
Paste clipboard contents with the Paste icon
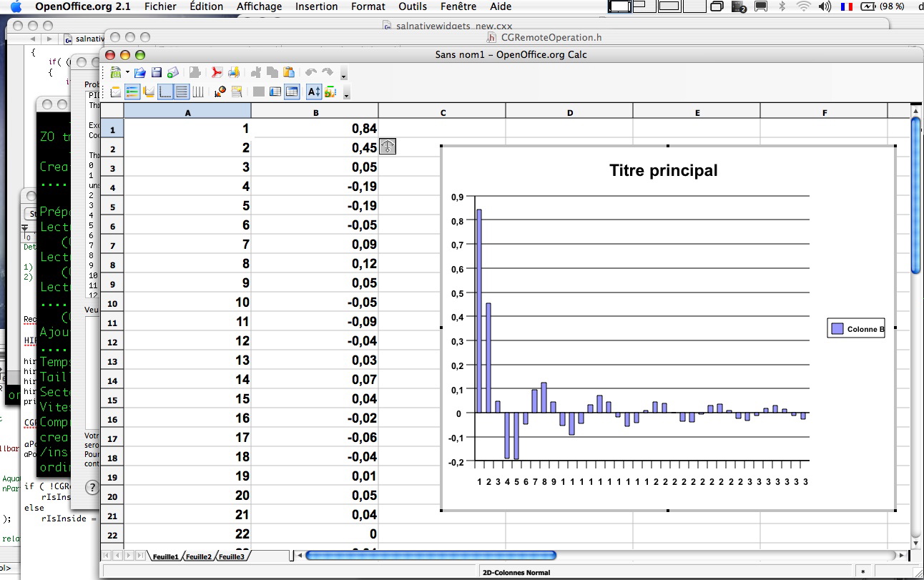pos(289,72)
